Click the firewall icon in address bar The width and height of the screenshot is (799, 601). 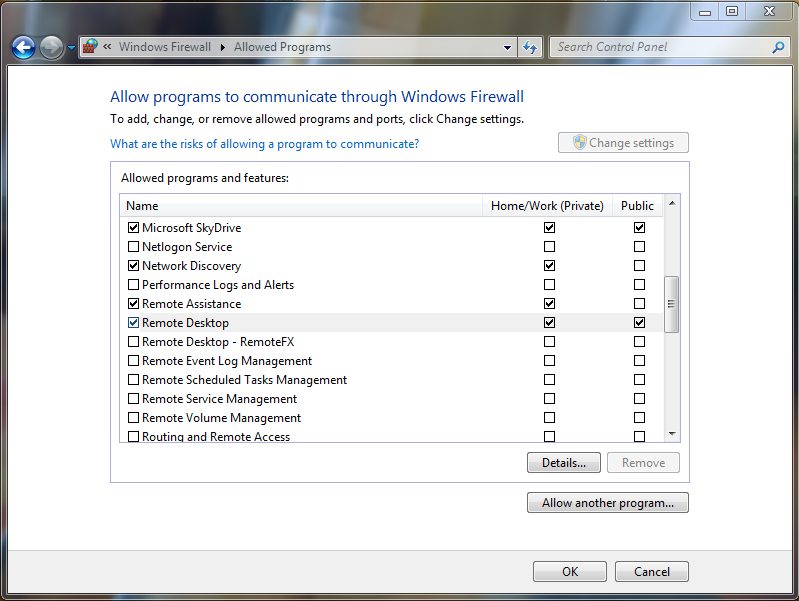click(90, 47)
